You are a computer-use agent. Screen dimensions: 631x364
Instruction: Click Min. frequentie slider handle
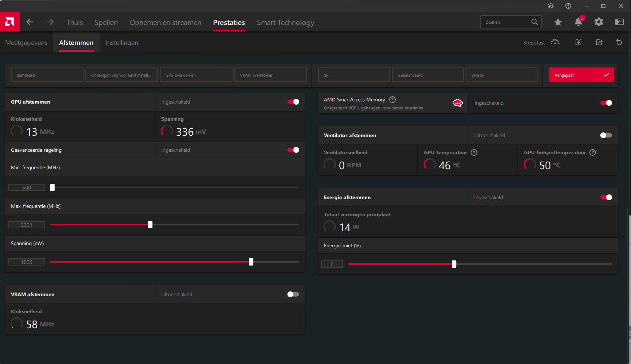point(53,187)
